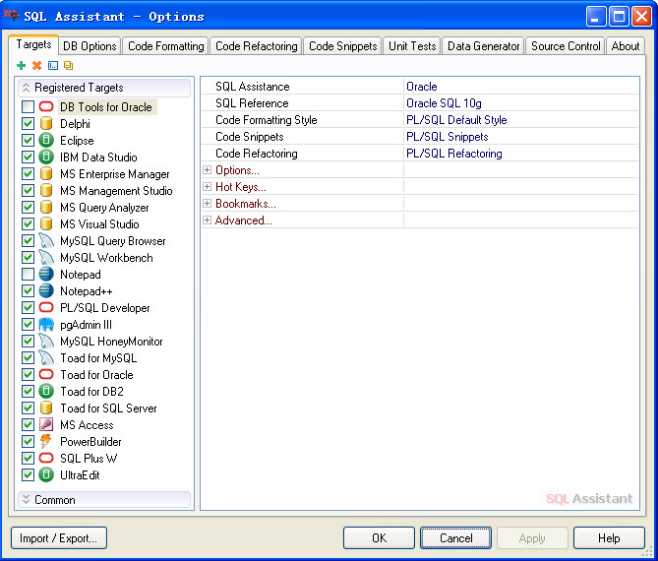The image size is (658, 561).
Task: Click the Cancel button
Action: point(456,538)
